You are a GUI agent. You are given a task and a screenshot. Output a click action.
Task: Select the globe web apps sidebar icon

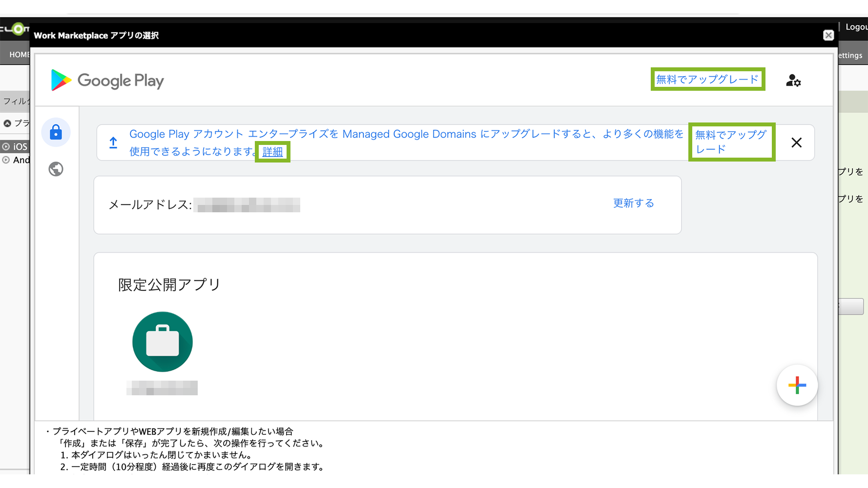pyautogui.click(x=56, y=169)
